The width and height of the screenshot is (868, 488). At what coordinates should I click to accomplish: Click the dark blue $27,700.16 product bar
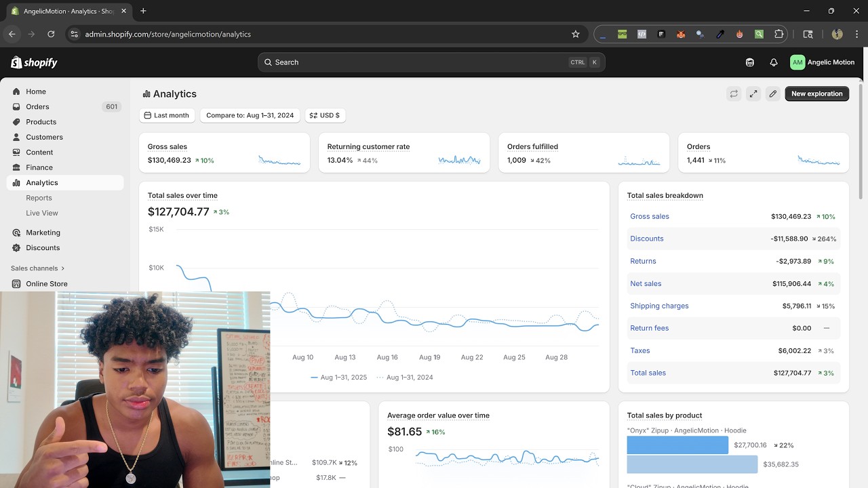point(677,445)
